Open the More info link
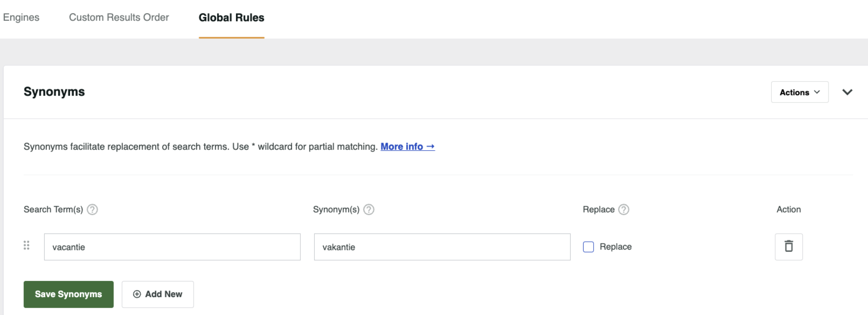Viewport: 868px width, 315px height. coord(408,146)
